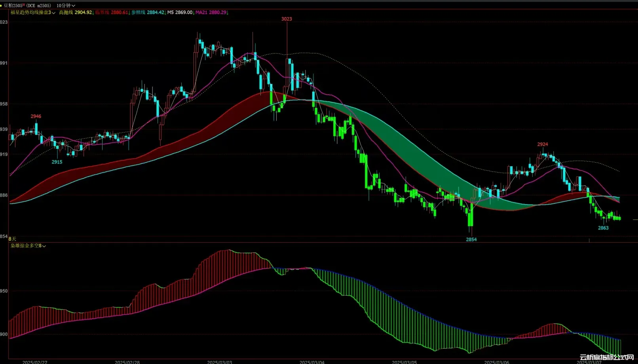Viewport: 638px width, 364px height.
Task: Click the 2854 low price marker
Action: coord(471,239)
